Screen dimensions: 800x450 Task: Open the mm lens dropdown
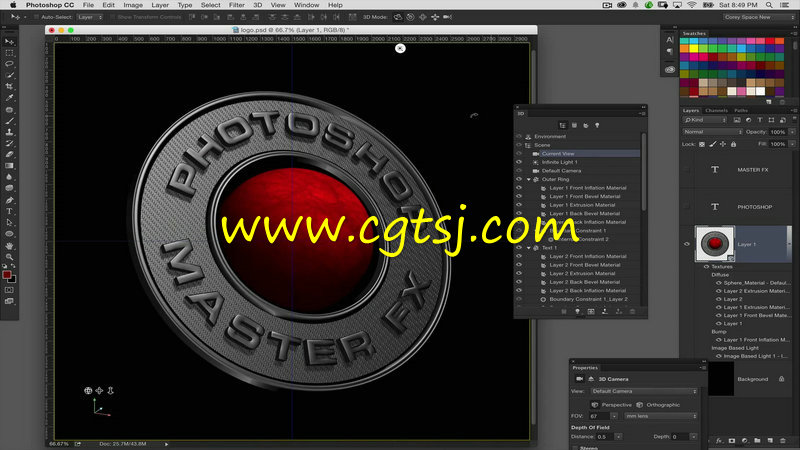(x=661, y=416)
